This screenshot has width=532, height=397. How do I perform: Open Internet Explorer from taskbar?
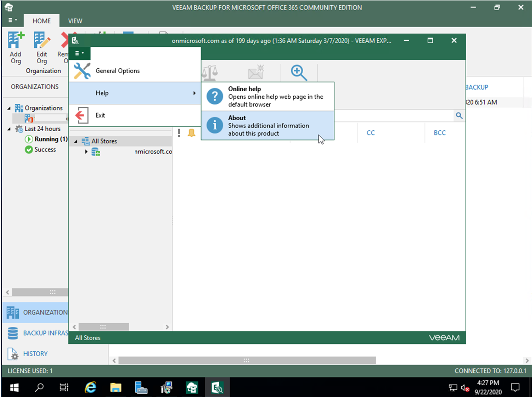[x=90, y=388]
